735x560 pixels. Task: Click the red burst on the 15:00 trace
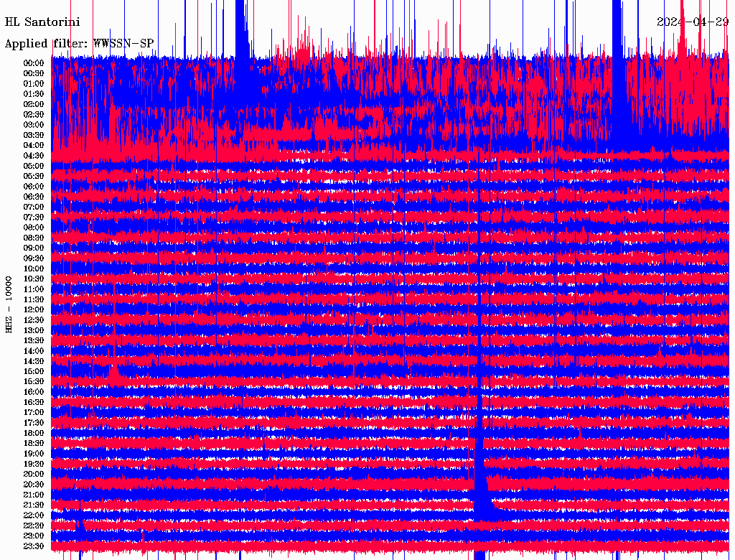113,372
